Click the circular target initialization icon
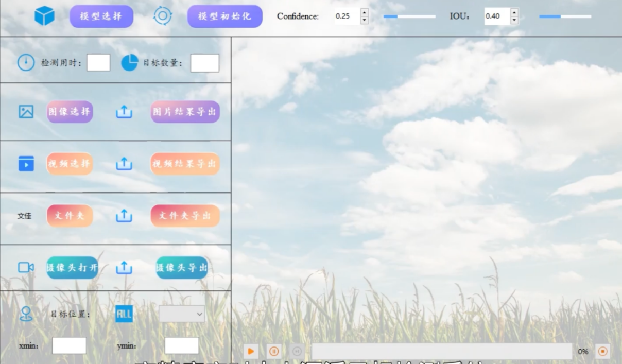This screenshot has width=622, height=364. pos(163,16)
